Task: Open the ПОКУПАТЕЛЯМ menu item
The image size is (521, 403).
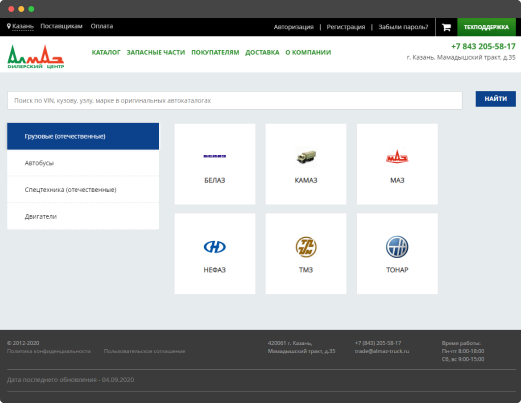Action: 215,52
